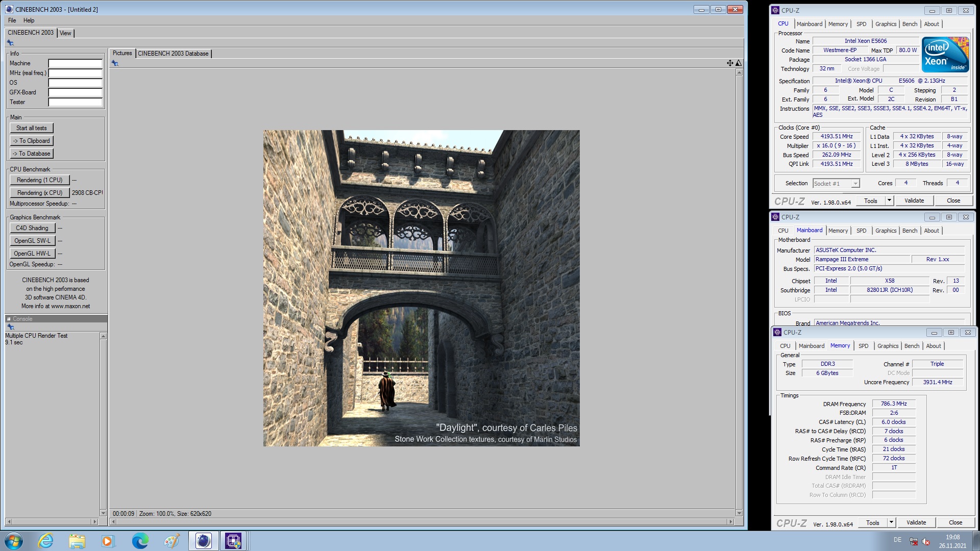Click Tools button in Memory CPU-Z window
Screen dimensions: 980x551
(873, 522)
